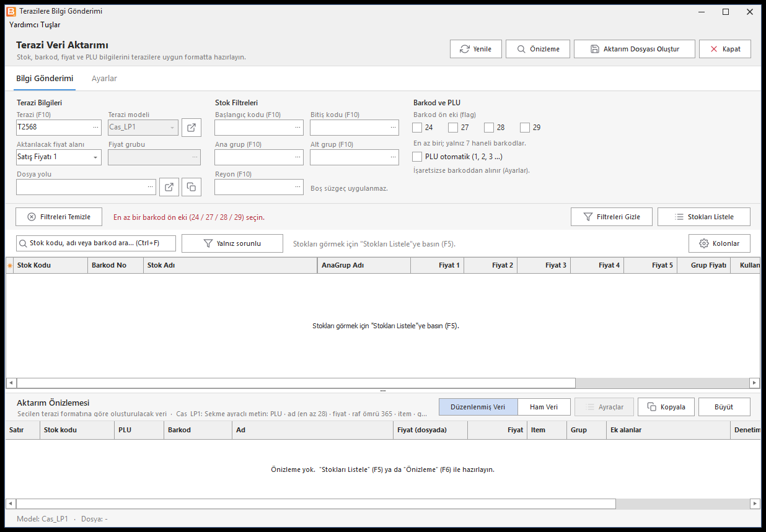Screen dimensions: 766x532
Task: Switch to the Ayarlar tab
Action: (104, 79)
